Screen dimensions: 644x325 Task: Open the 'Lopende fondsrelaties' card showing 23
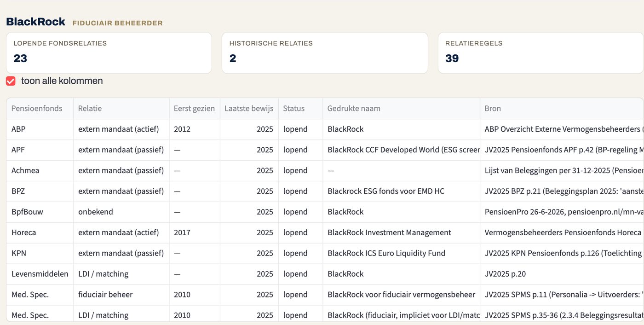point(109,53)
